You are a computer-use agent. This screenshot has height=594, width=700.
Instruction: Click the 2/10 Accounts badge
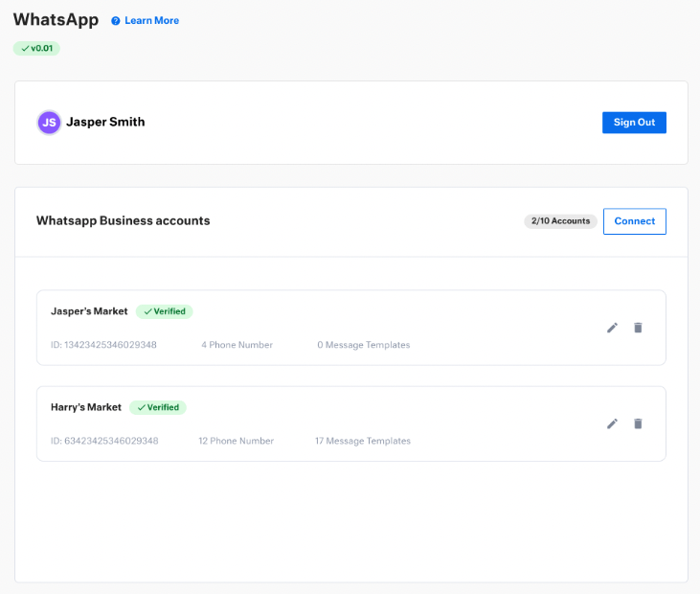click(x=560, y=221)
